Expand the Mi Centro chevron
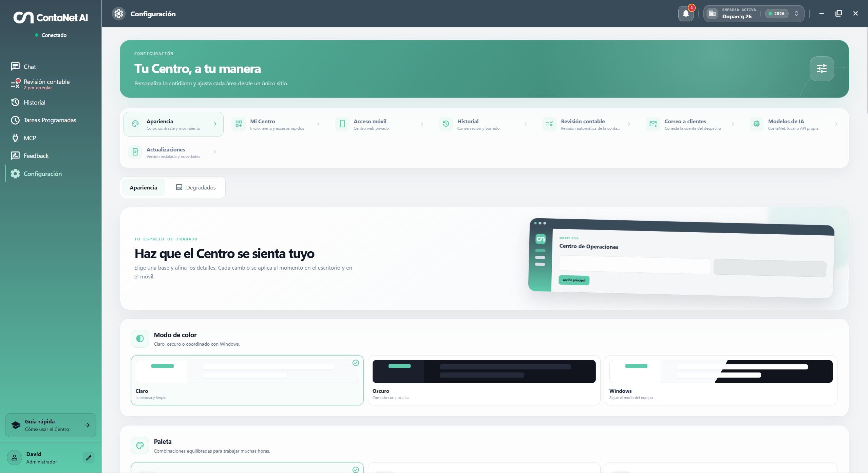The width and height of the screenshot is (868, 473). coord(318,124)
